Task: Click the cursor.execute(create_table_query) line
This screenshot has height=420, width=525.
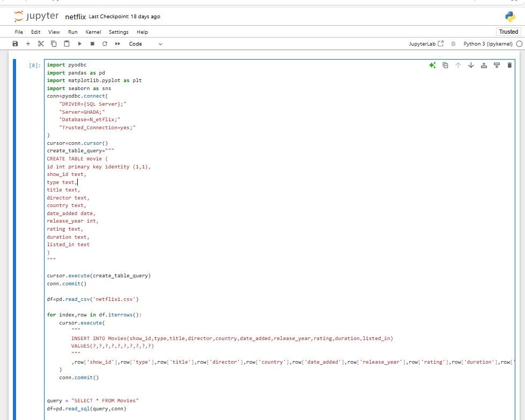Action: click(99, 276)
